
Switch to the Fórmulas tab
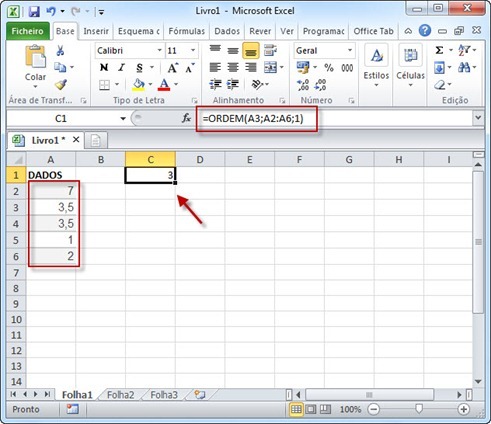(187, 31)
